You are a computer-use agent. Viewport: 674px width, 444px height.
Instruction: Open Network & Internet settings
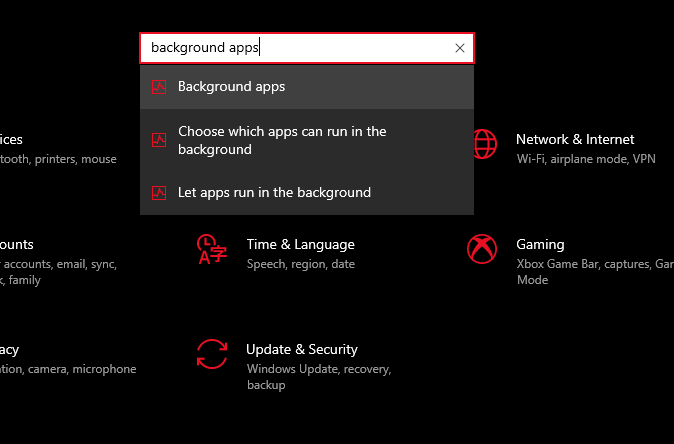(x=575, y=139)
